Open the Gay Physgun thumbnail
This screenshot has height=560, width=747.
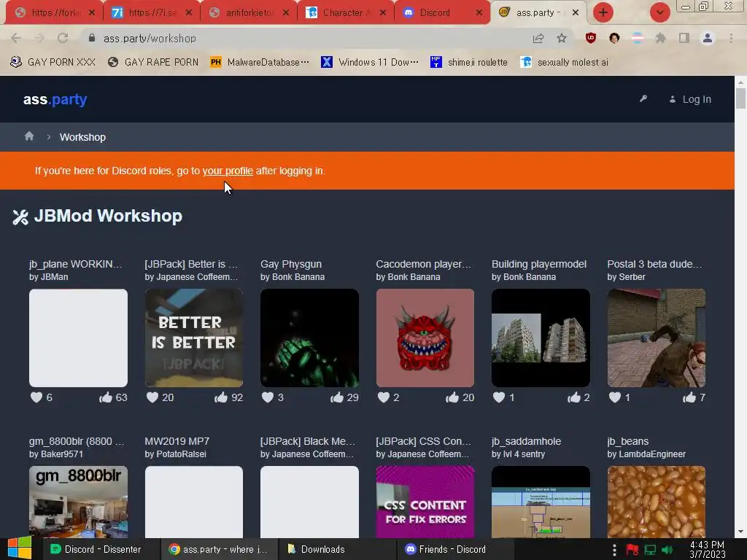coord(309,338)
